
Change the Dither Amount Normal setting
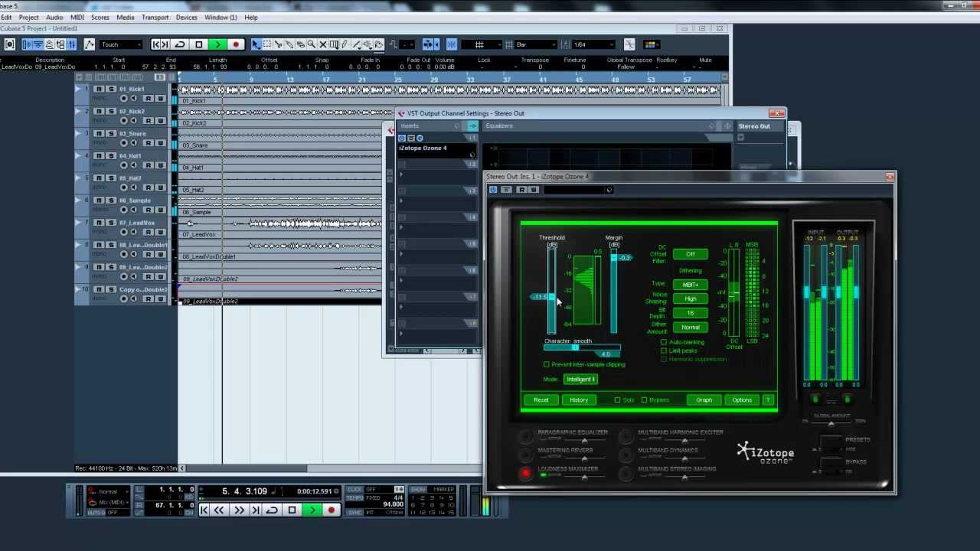[x=690, y=328]
